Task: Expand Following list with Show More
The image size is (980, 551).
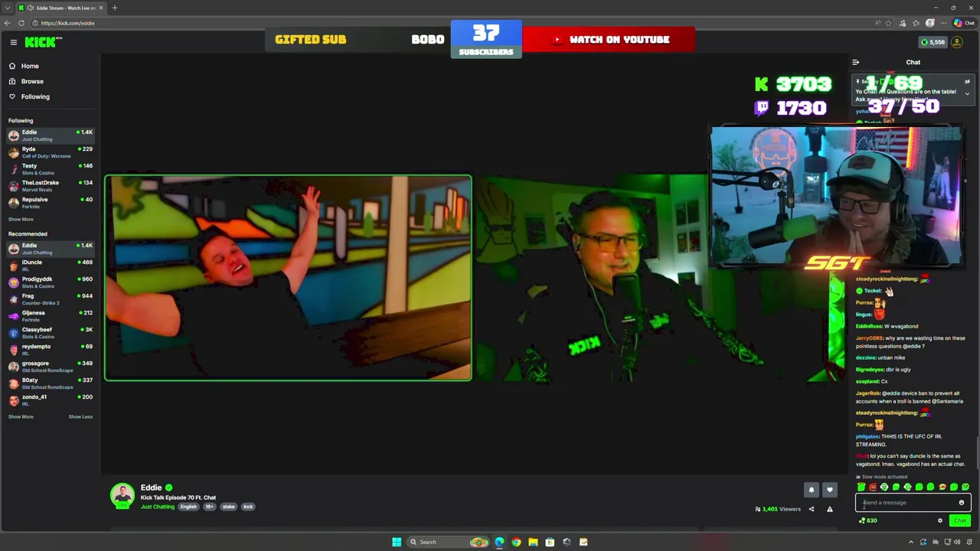Action: coord(21,219)
